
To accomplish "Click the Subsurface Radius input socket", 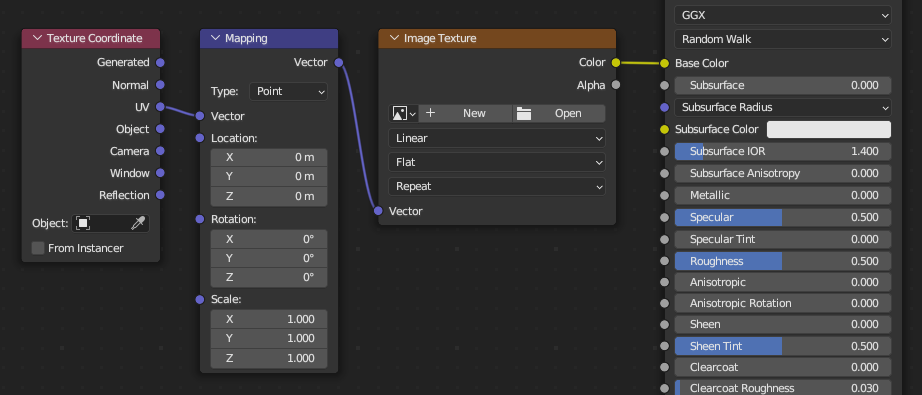I will [x=664, y=107].
